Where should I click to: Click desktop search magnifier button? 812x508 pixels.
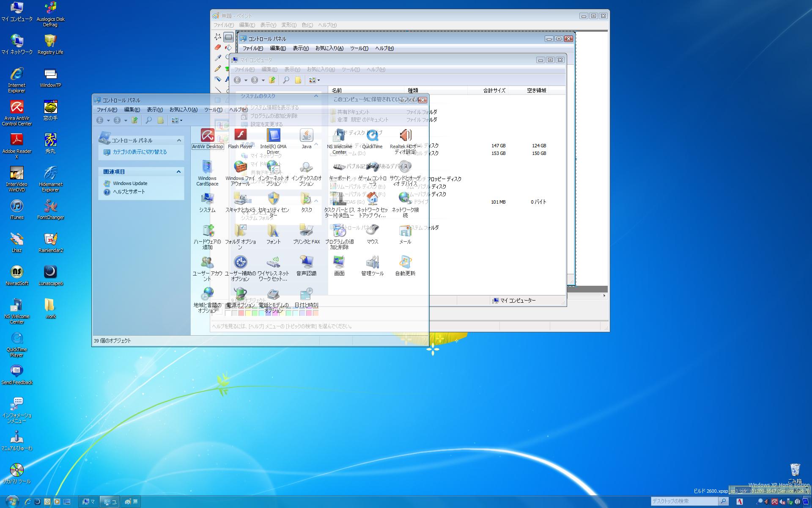pos(724,501)
